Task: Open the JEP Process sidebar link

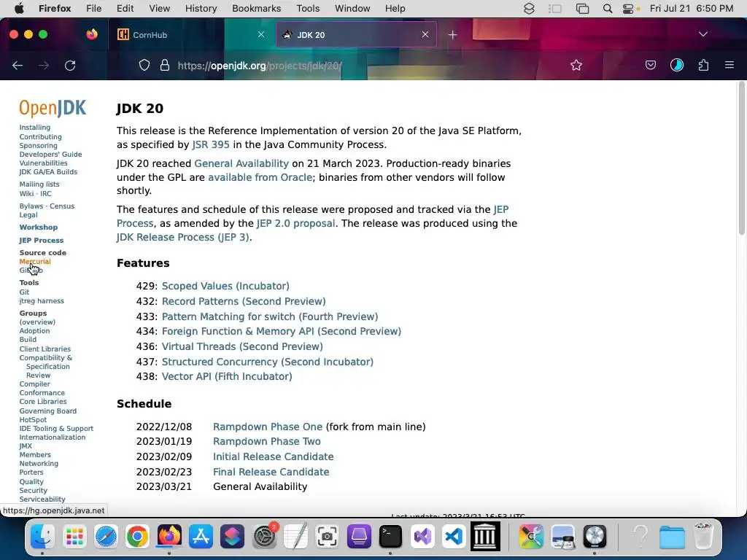Action: pos(42,241)
